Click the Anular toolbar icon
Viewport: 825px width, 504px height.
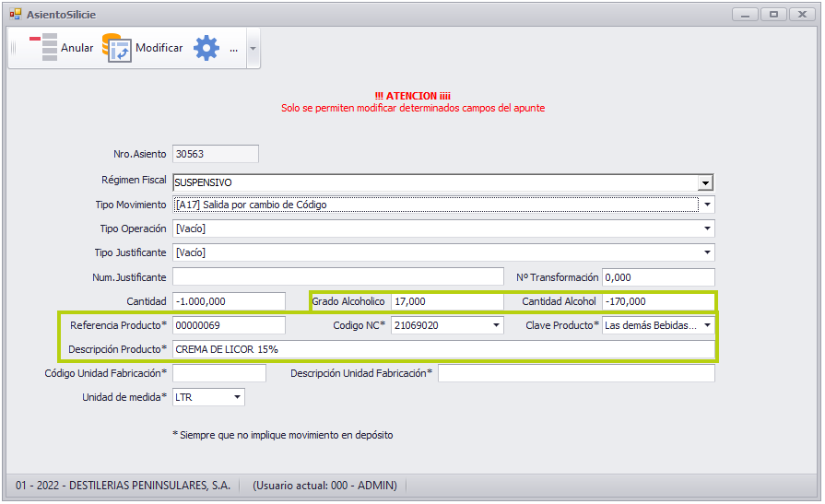(43, 47)
